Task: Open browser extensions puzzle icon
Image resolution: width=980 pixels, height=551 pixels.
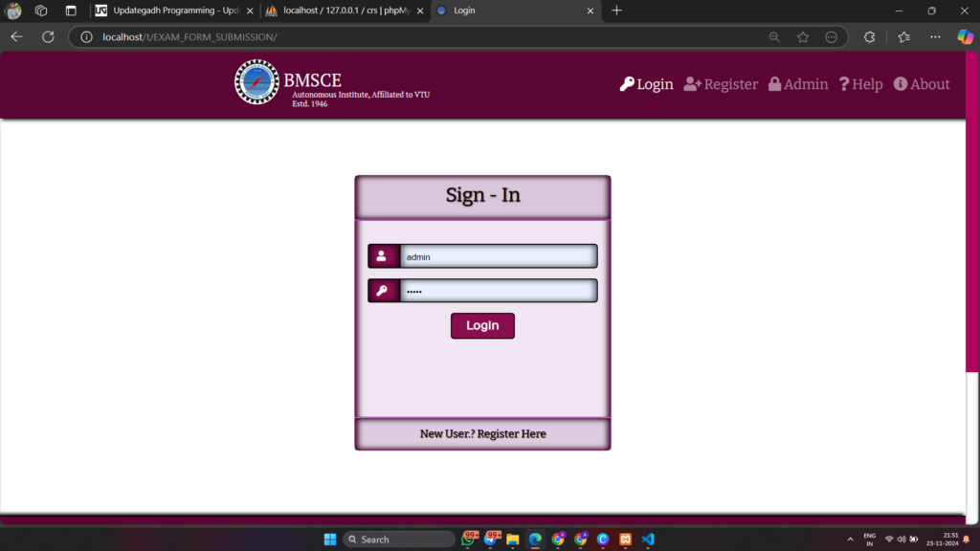Action: 869,37
